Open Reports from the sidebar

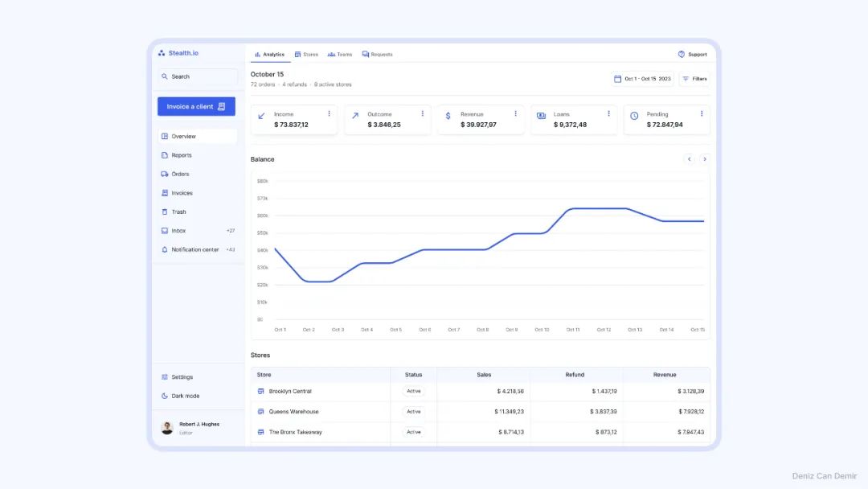click(x=182, y=155)
